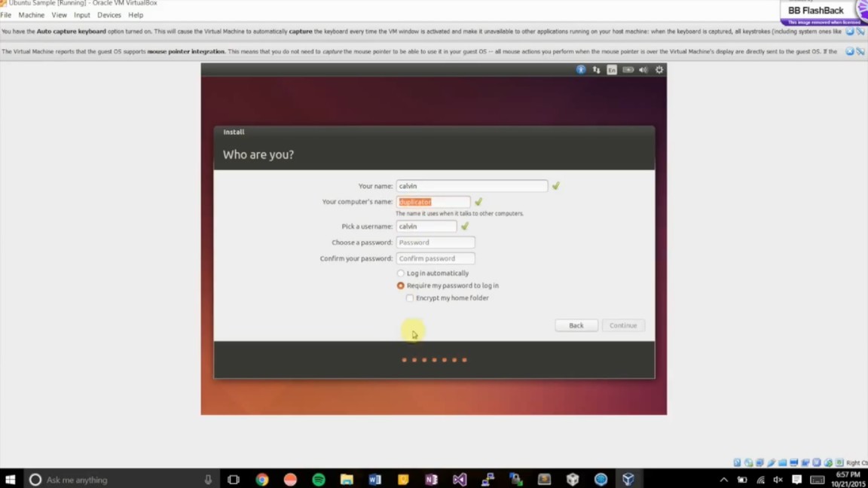Open the VirtualBox Input menu
The height and width of the screenshot is (488, 868).
[81, 15]
